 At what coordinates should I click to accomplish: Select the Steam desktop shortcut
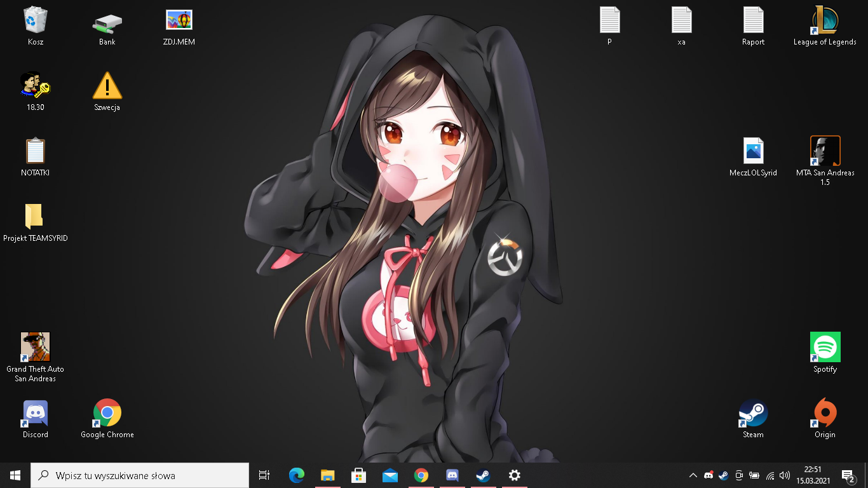[x=753, y=419]
